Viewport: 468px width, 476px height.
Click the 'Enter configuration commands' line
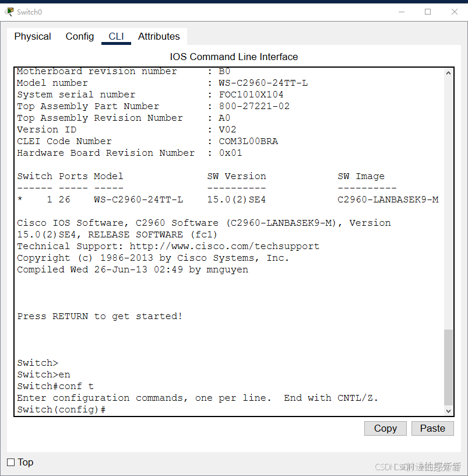(198, 398)
